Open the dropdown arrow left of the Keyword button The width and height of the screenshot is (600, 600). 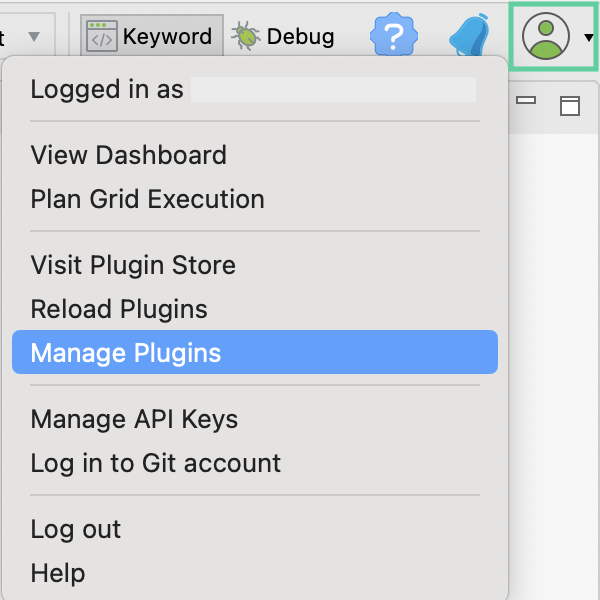(34, 37)
